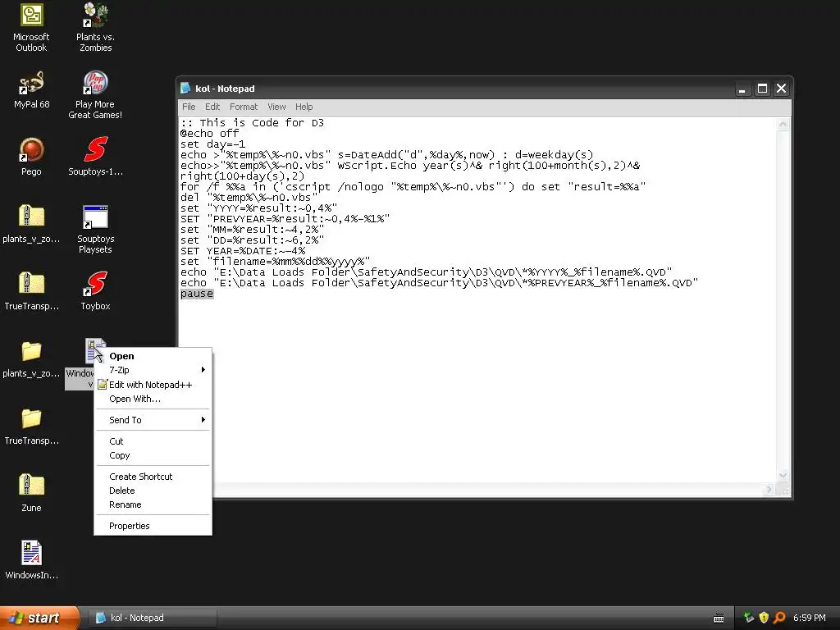Image resolution: width=840 pixels, height=630 pixels.
Task: Choose Rename in the context menu
Action: coord(153,504)
